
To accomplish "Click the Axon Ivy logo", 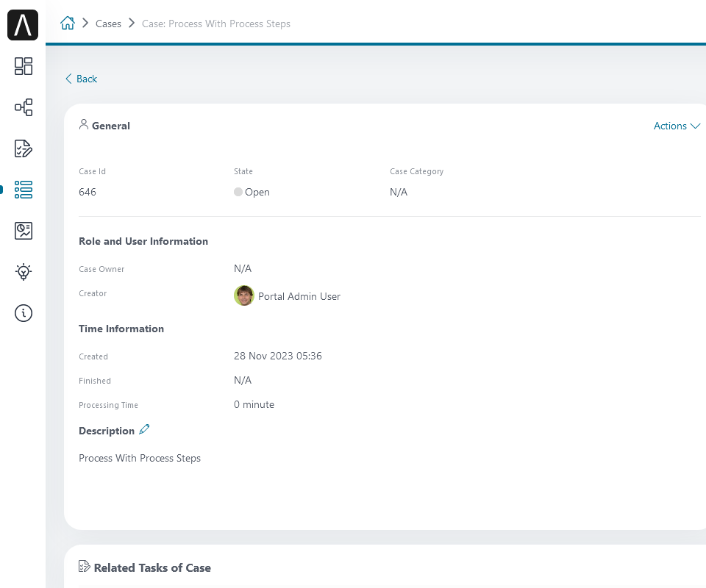I will pos(23,26).
